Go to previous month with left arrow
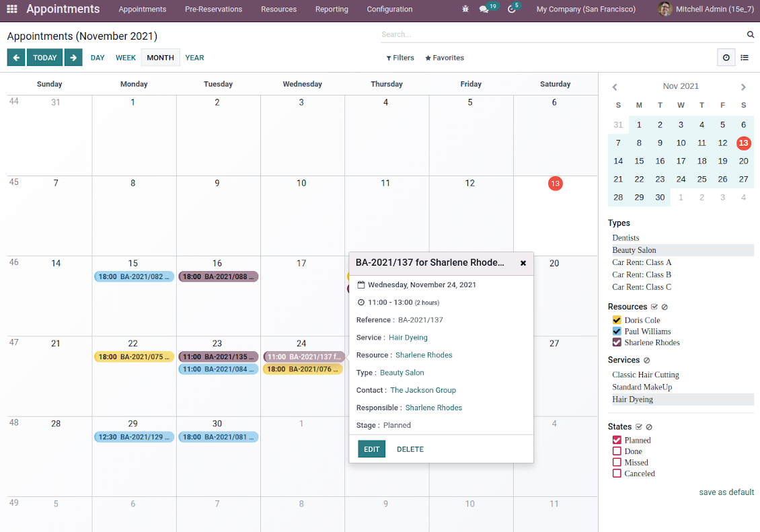760x532 pixels. pyautogui.click(x=16, y=58)
